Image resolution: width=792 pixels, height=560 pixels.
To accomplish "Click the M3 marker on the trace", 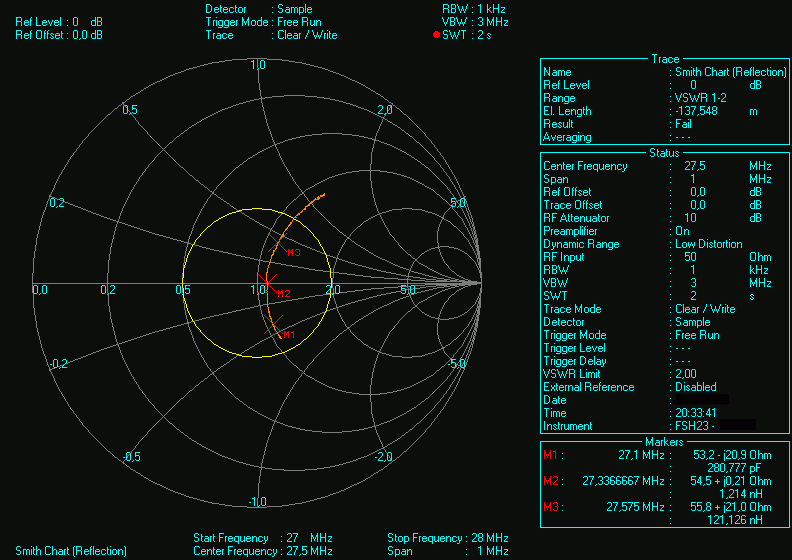I will 277,243.
